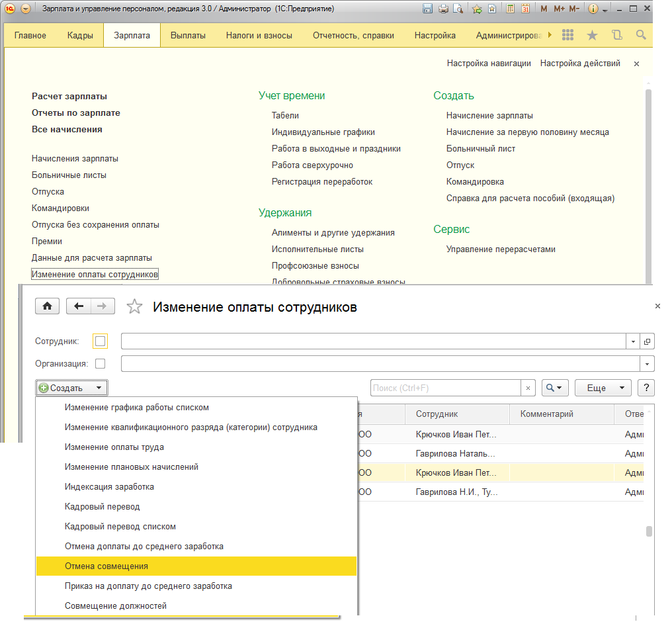The image size is (672, 622).
Task: Open the Табели link under Учет времени
Action: (x=285, y=115)
